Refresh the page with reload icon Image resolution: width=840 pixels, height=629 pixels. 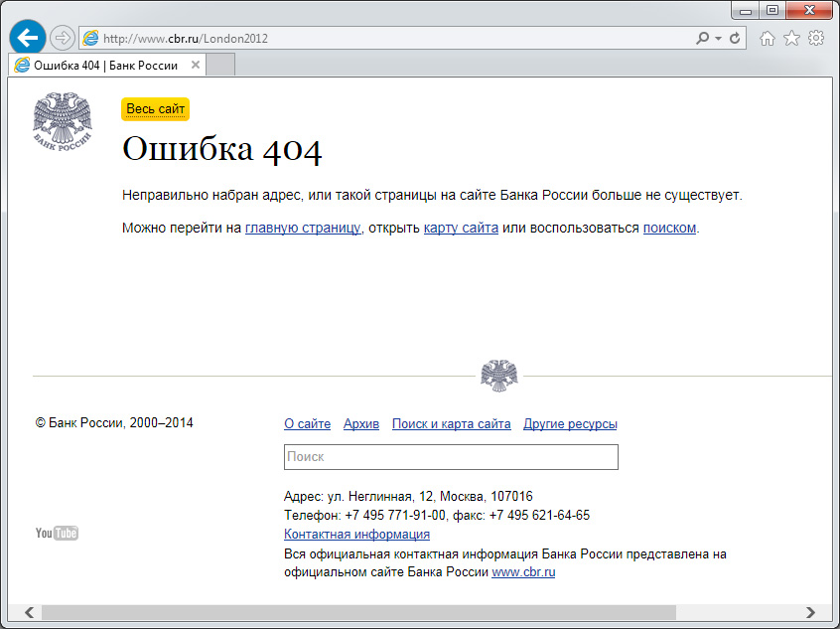coord(735,38)
